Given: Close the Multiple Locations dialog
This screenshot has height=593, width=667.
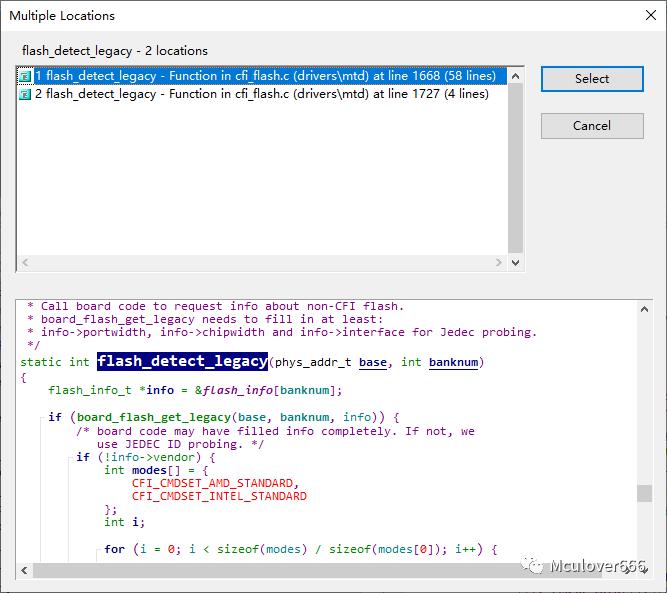Looking at the screenshot, I should point(650,15).
